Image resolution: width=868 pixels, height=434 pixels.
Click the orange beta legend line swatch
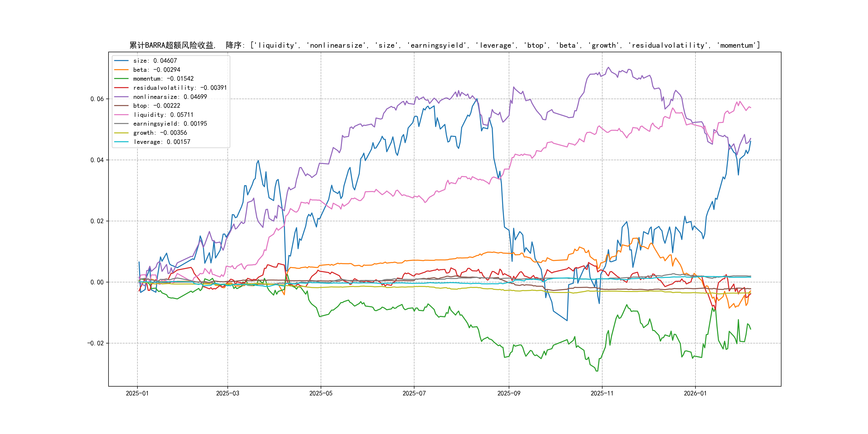pos(121,70)
